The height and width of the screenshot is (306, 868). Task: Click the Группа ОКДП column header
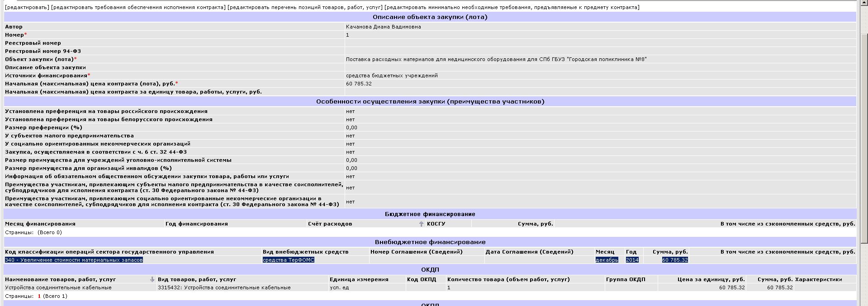click(x=626, y=279)
